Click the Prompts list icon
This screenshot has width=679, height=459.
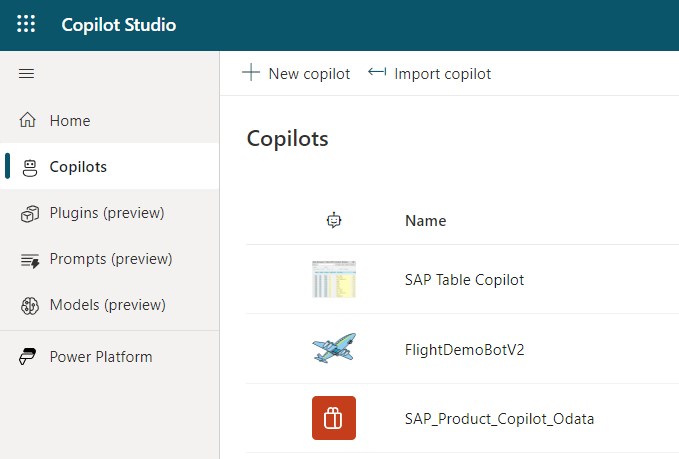pos(29,259)
